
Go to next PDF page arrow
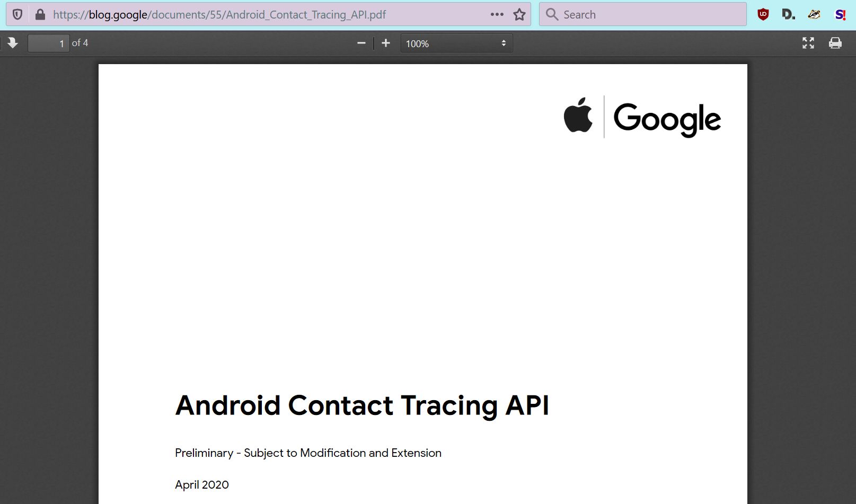click(x=13, y=43)
